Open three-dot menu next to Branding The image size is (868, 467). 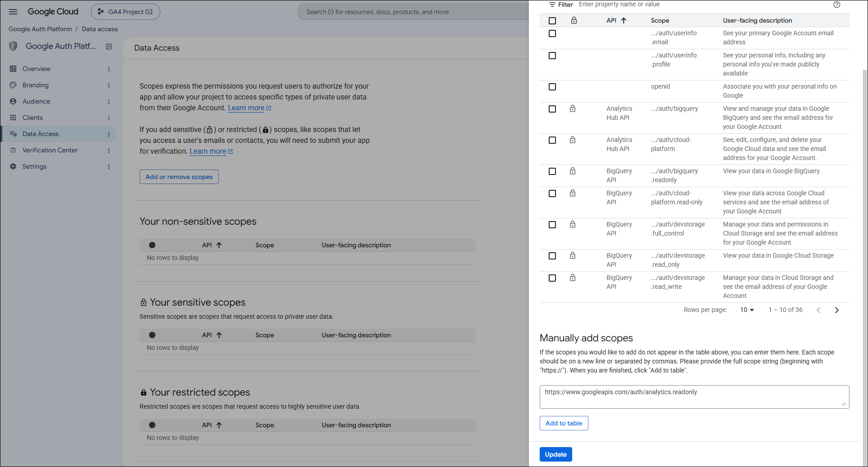[x=109, y=85]
